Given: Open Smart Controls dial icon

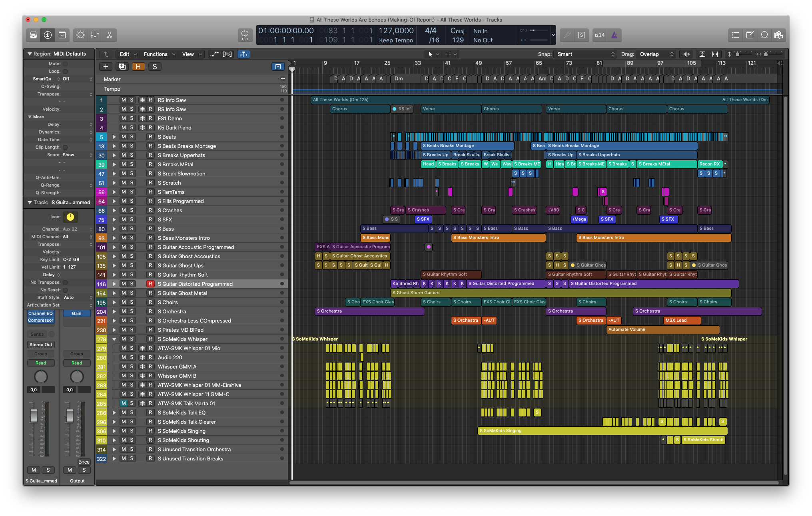Looking at the screenshot, I should tap(80, 35).
